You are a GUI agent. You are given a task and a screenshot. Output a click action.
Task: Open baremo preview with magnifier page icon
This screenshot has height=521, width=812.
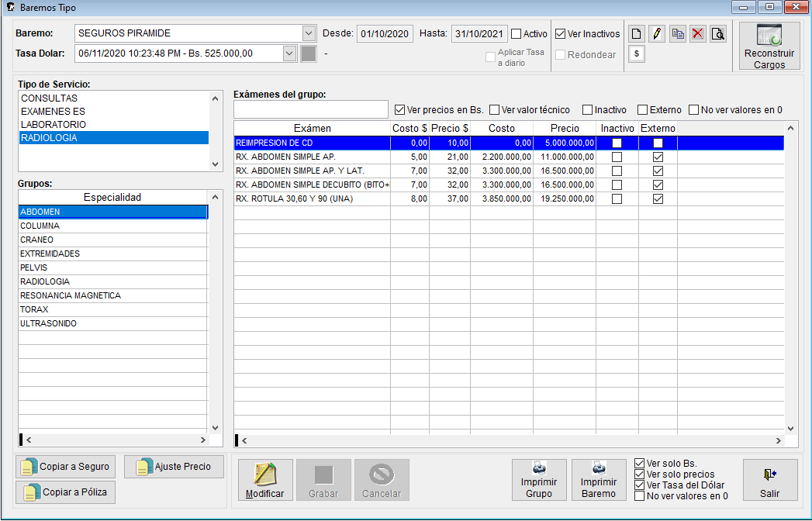pyautogui.click(x=717, y=34)
